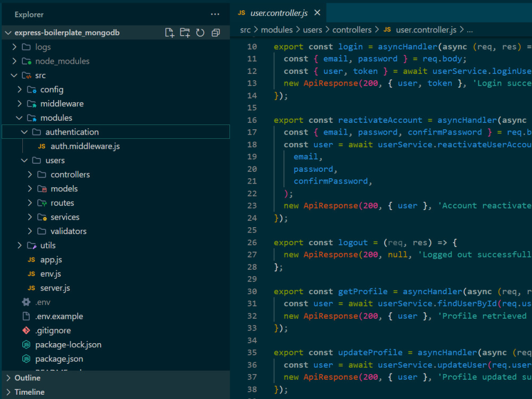Click 'modules' in the breadcrumb path
This screenshot has height=399, width=532.
(277, 30)
